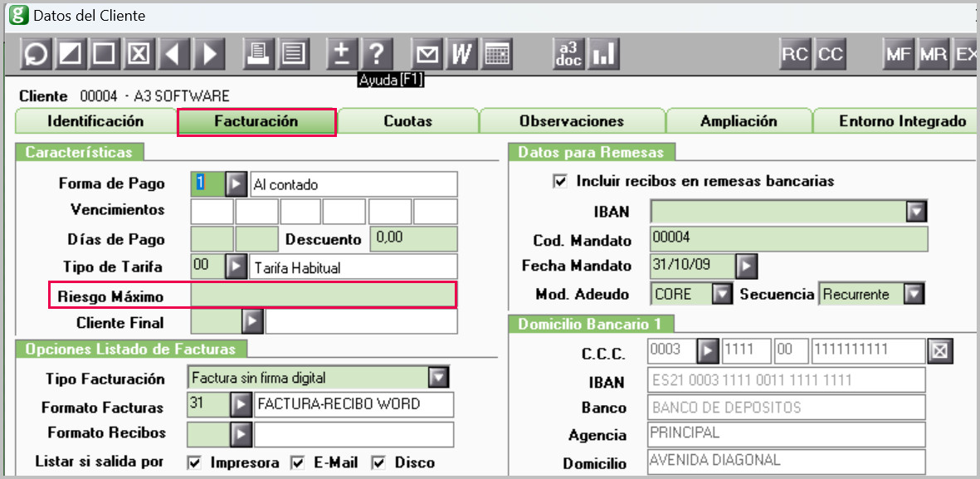Click the bar chart toolbar icon
The height and width of the screenshot is (479, 980).
pos(603,55)
